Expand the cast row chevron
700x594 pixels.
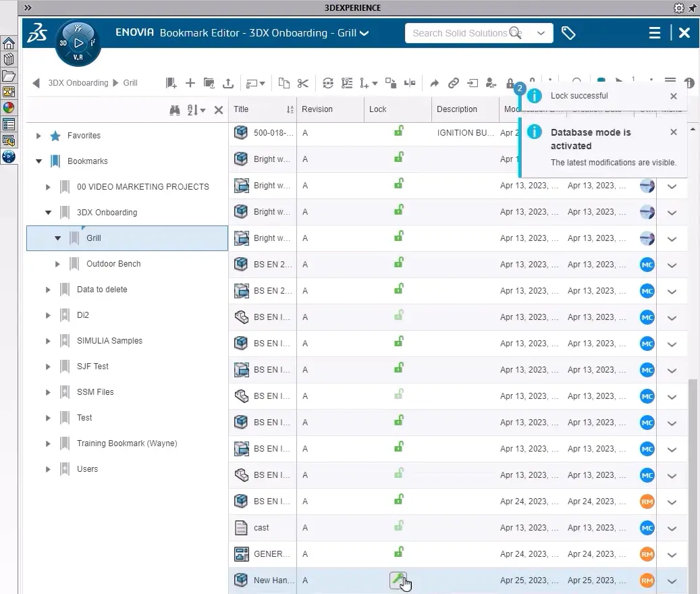click(x=672, y=529)
